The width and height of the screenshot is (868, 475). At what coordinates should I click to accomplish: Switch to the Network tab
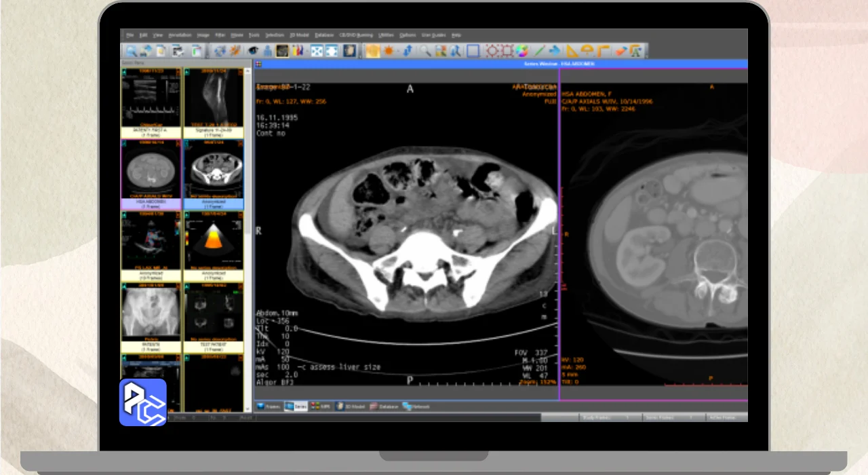[x=416, y=406]
